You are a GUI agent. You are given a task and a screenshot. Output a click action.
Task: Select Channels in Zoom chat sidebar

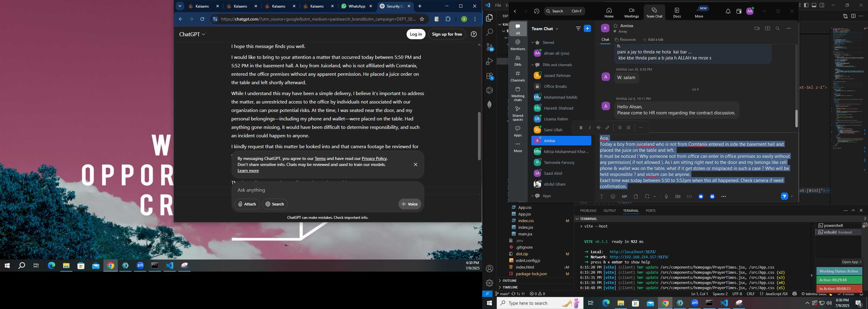click(x=517, y=76)
